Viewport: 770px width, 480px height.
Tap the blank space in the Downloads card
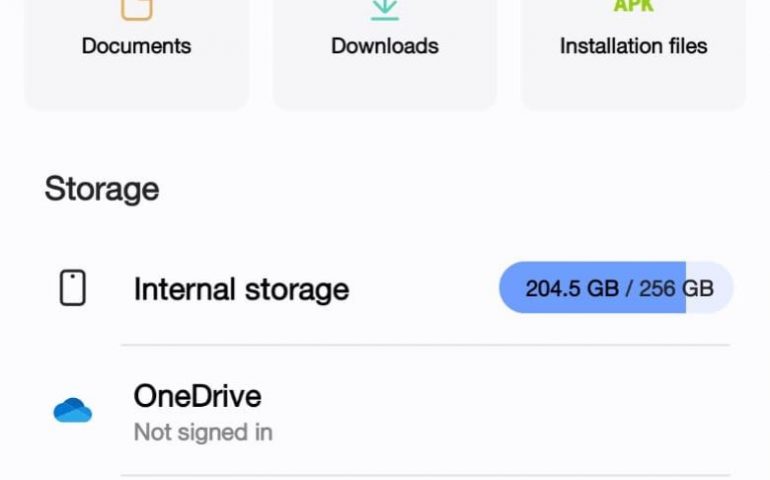click(385, 83)
